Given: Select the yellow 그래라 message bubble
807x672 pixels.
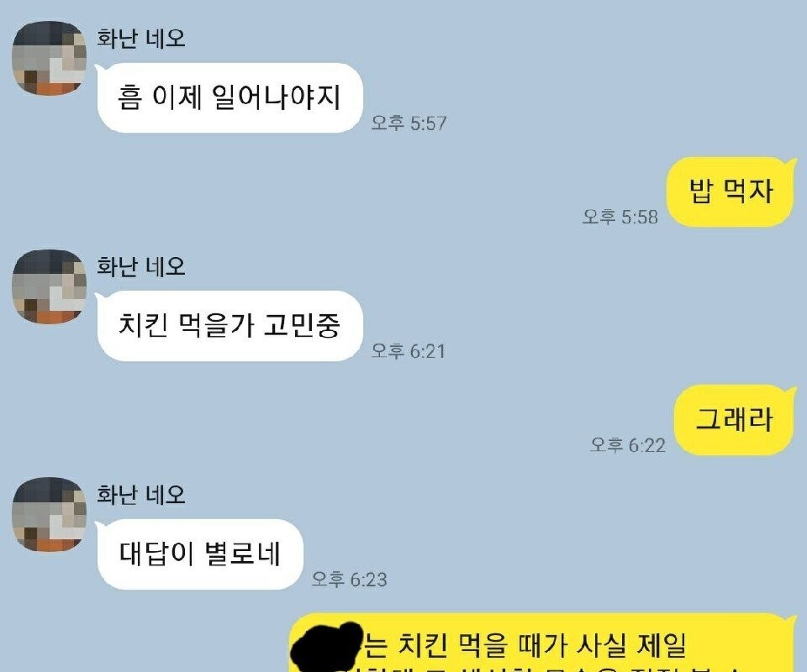Looking at the screenshot, I should tap(735, 419).
